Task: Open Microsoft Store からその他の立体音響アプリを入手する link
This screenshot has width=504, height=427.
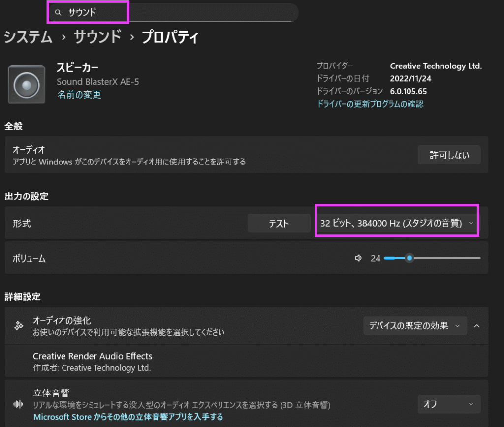Action: [128, 417]
